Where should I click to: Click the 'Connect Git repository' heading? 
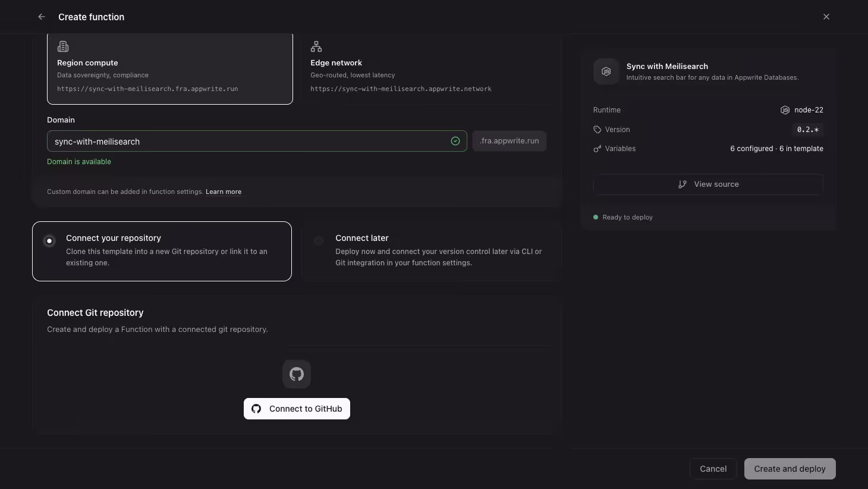(x=95, y=313)
